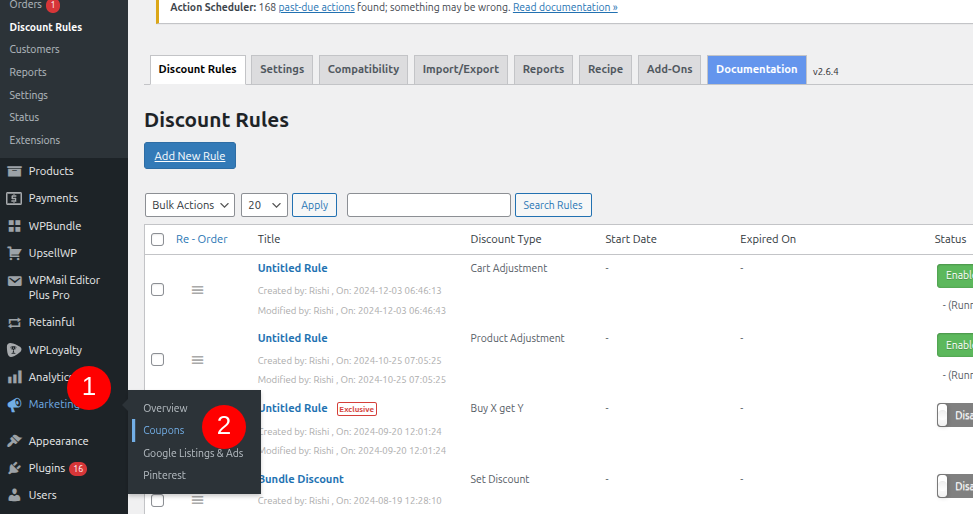Open the Bulk Actions dropdown
The height and width of the screenshot is (514, 973).
pyautogui.click(x=190, y=205)
